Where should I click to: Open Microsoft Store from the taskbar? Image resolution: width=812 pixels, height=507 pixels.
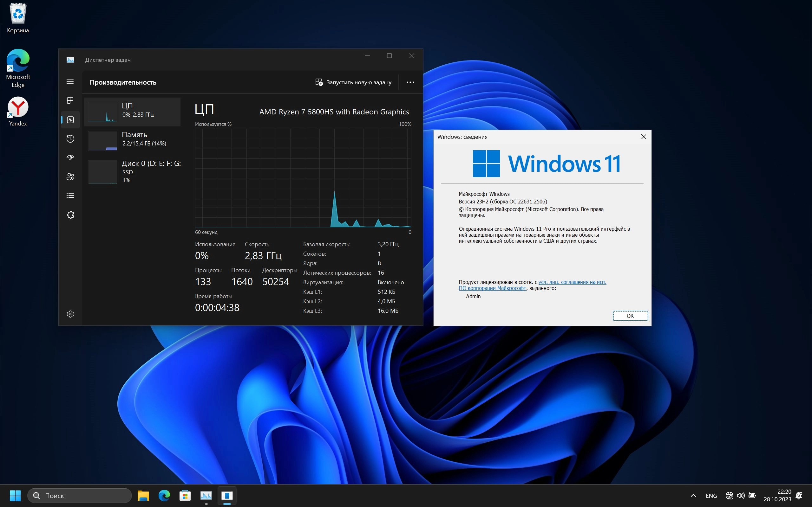[x=185, y=496]
